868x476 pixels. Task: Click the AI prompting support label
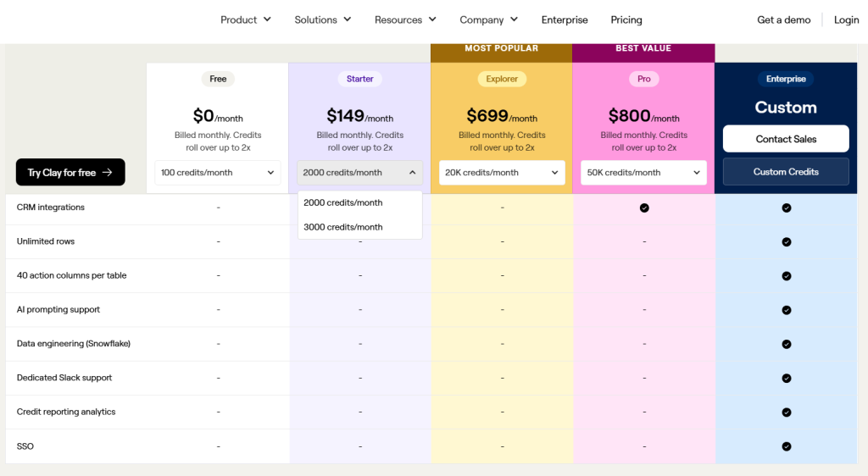pyautogui.click(x=58, y=310)
